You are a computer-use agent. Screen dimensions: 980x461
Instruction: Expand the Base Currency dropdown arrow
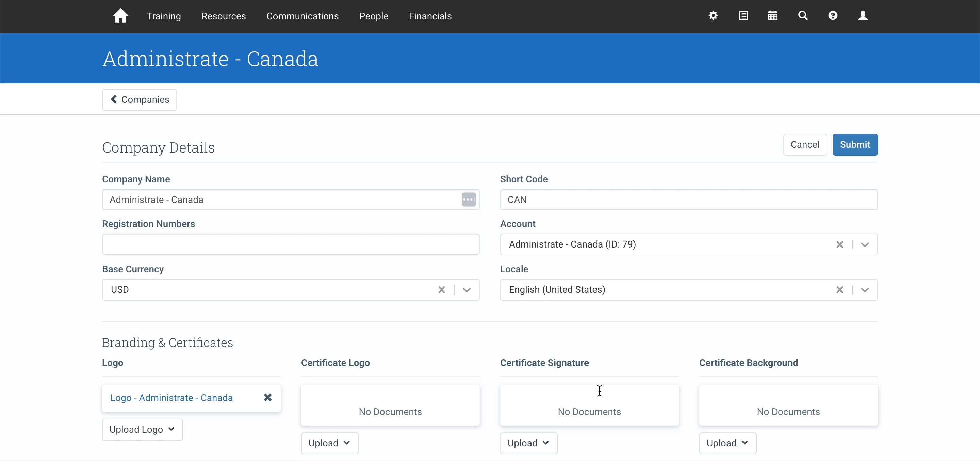(467, 290)
